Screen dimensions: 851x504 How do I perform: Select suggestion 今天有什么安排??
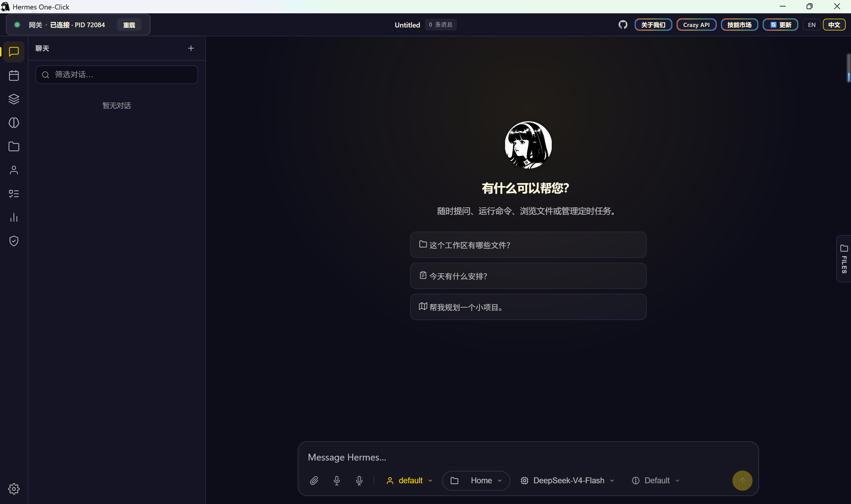click(x=528, y=276)
